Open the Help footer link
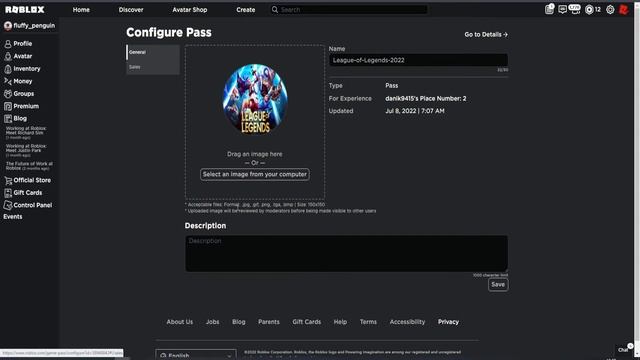Viewport: 640px width, 360px height. pos(340,322)
